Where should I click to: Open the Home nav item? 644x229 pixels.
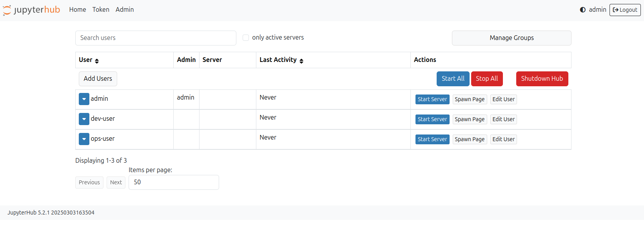point(78,10)
